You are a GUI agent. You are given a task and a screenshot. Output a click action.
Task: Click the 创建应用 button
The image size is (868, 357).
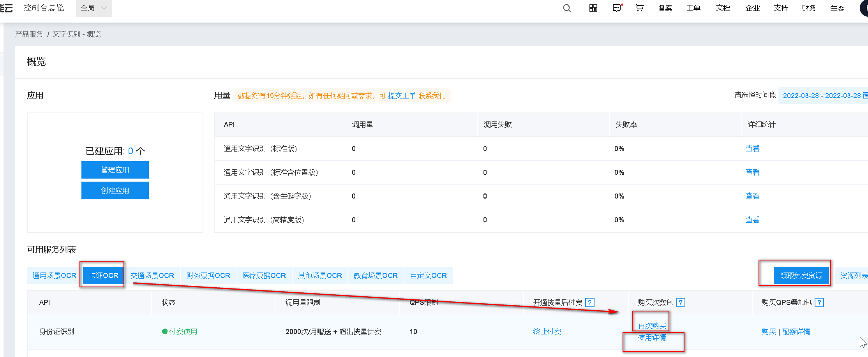click(x=115, y=191)
